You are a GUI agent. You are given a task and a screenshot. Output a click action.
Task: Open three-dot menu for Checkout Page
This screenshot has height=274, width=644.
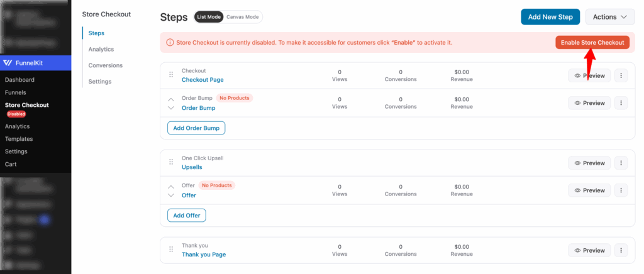[621, 75]
